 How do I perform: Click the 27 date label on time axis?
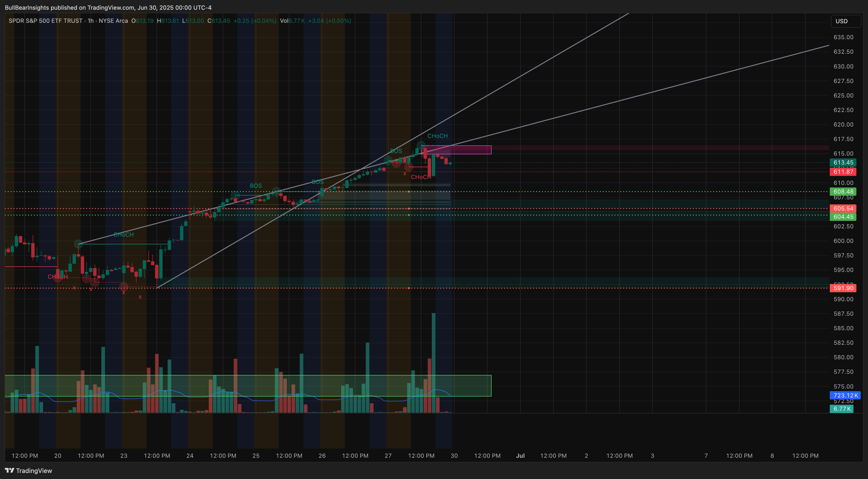[x=388, y=456]
